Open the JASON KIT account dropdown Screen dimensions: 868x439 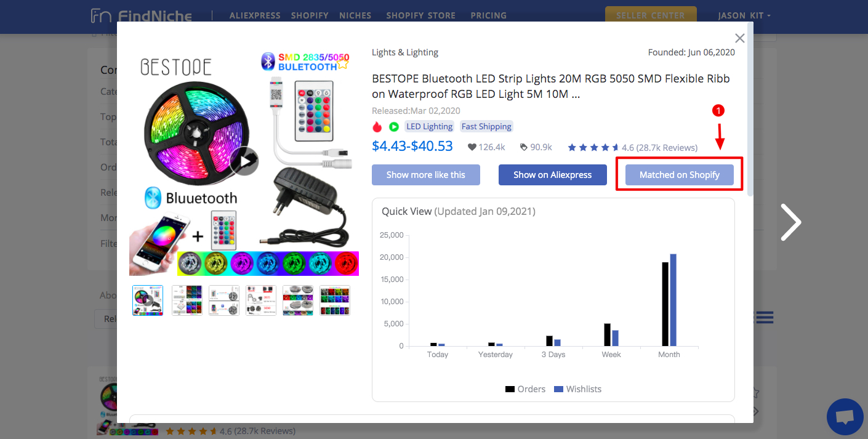pos(745,15)
